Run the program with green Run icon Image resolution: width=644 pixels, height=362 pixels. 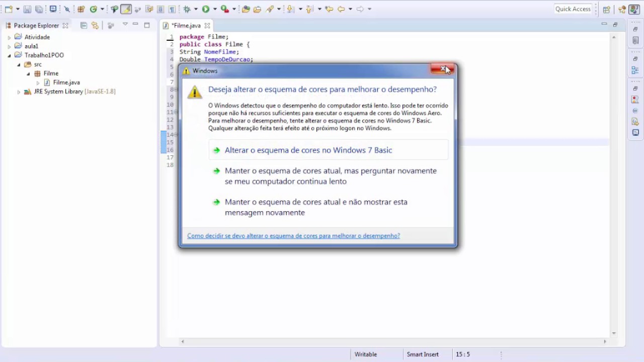pos(206,9)
